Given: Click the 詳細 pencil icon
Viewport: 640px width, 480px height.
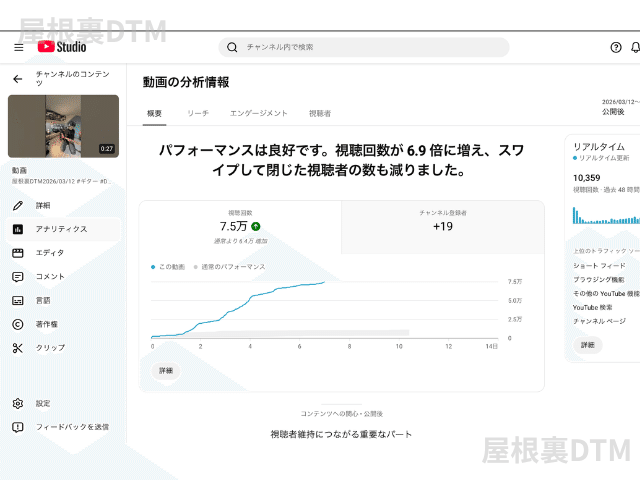Looking at the screenshot, I should [x=18, y=205].
